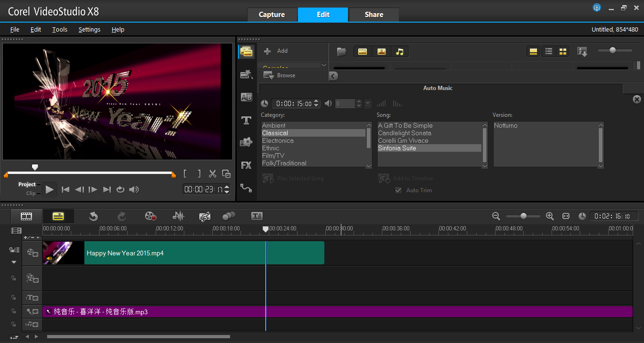Screen dimensions: 644x343
Task: Select the purple mp3 voice track clip
Action: click(338, 312)
